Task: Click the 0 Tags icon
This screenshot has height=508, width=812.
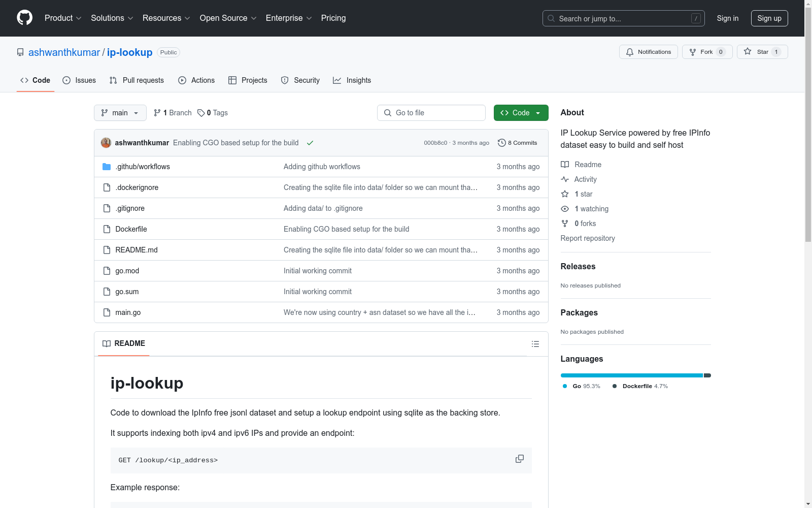Action: [x=201, y=113]
